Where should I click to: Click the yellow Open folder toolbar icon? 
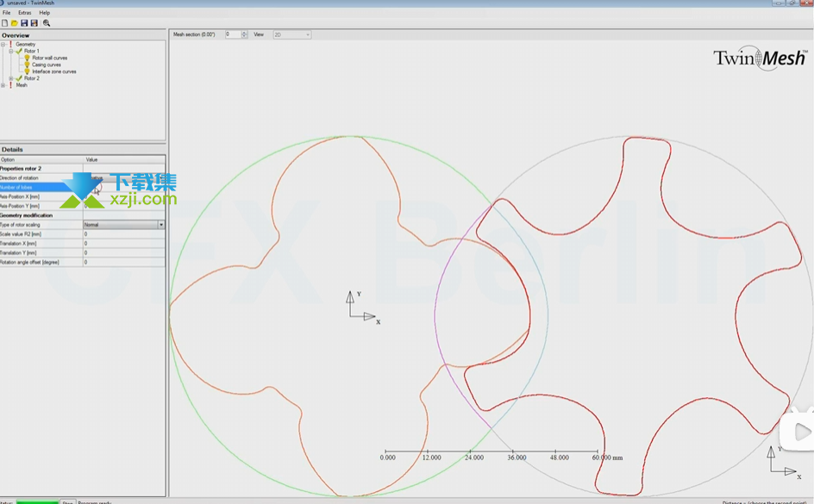(x=15, y=22)
